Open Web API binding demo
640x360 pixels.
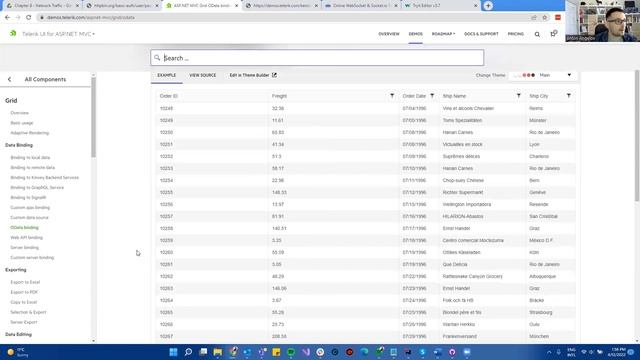click(27, 238)
